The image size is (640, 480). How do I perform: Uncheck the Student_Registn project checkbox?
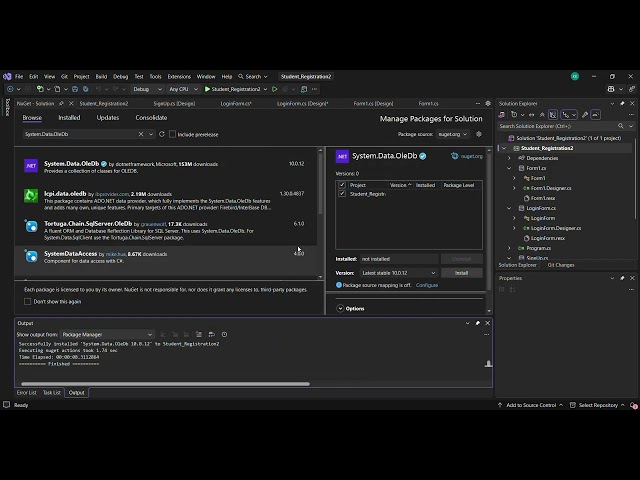point(342,194)
